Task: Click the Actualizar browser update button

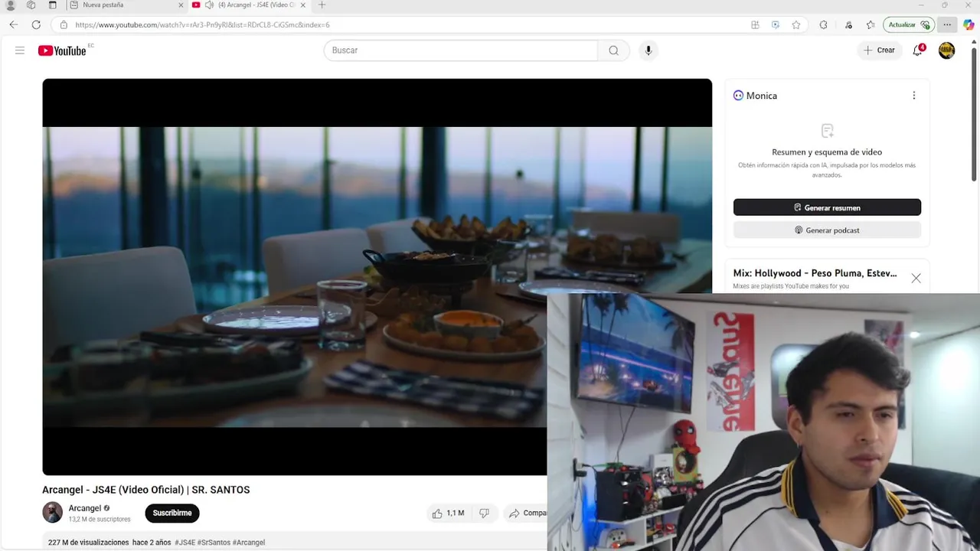Action: (x=909, y=24)
